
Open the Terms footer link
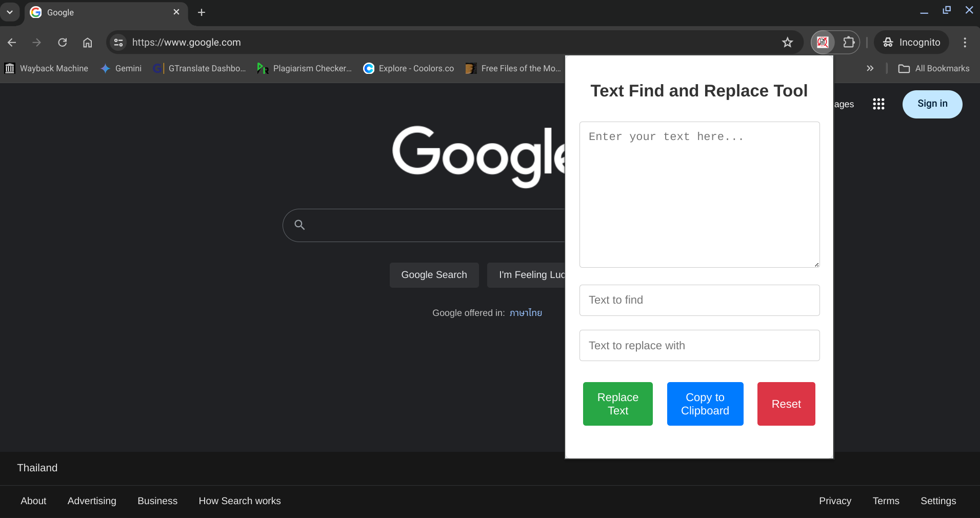[886, 501]
